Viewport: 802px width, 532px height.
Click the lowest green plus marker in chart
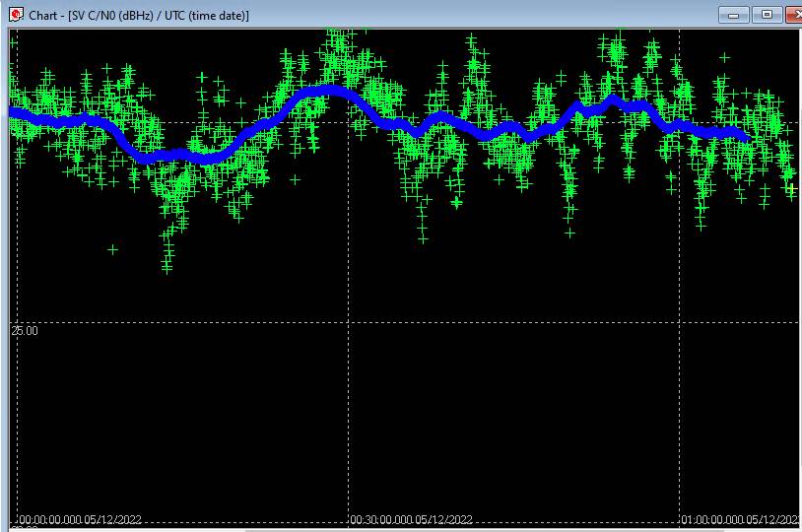pyautogui.click(x=167, y=268)
